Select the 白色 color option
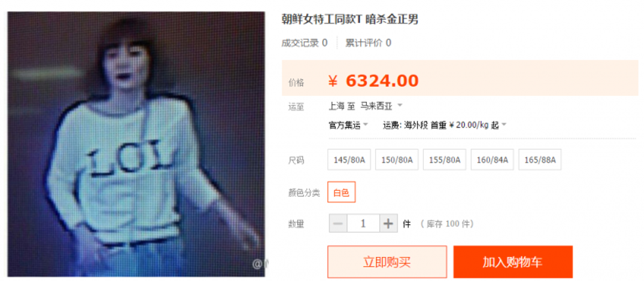The width and height of the screenshot is (644, 282). (341, 193)
